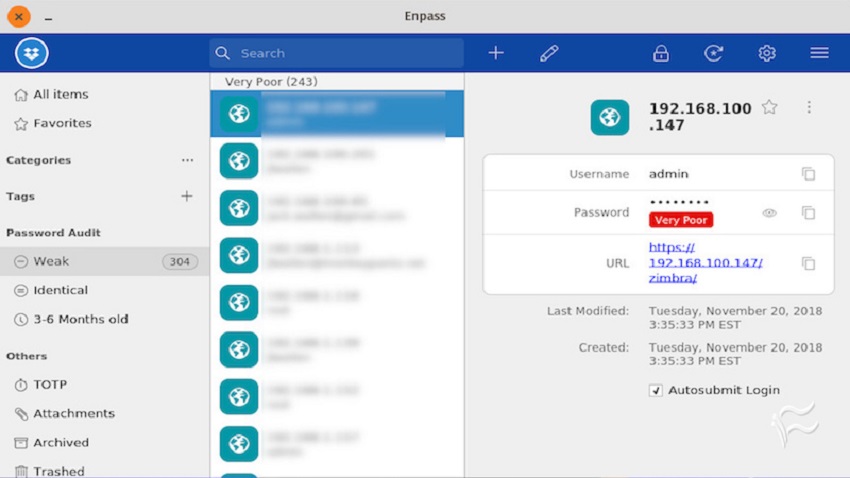The height and width of the screenshot is (478, 850).
Task: Click the Created date value
Action: pyautogui.click(x=735, y=354)
